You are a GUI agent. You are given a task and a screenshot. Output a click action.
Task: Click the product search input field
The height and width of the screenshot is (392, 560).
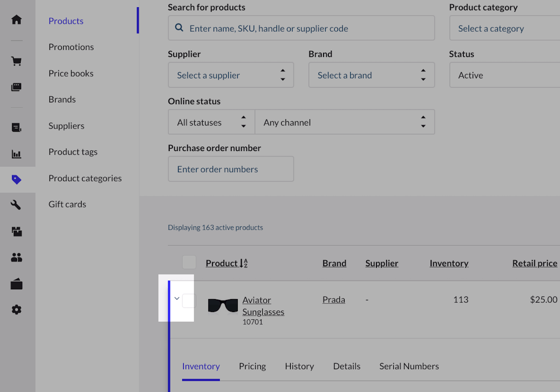[301, 28]
